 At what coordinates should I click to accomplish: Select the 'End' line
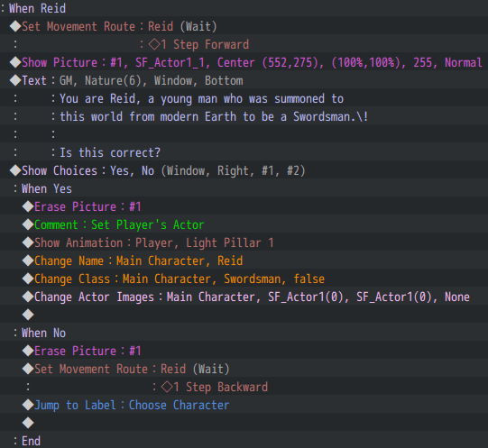[244, 441]
